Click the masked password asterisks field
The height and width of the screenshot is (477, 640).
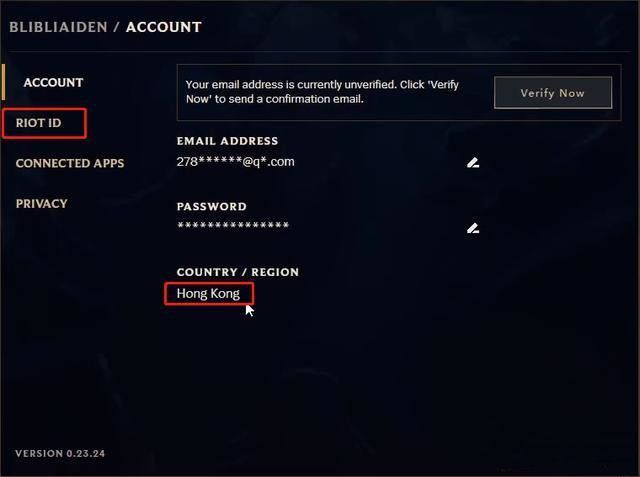click(233, 225)
